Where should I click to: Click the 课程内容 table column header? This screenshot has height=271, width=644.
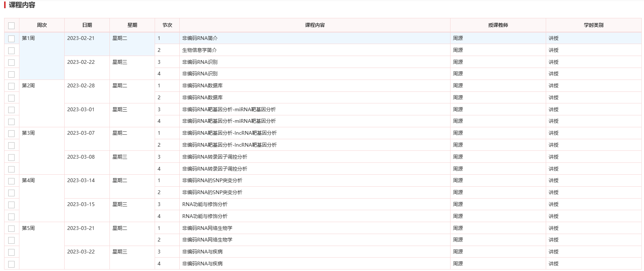pyautogui.click(x=315, y=25)
